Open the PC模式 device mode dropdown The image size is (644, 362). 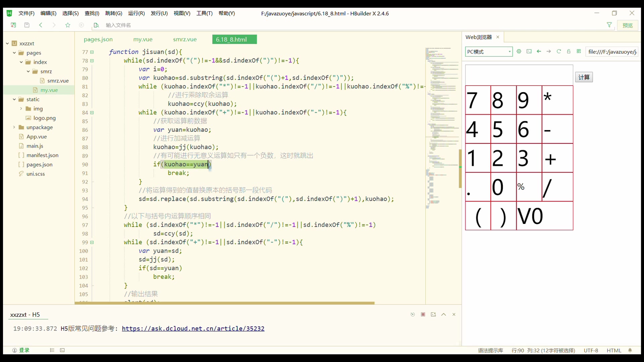pyautogui.click(x=489, y=52)
